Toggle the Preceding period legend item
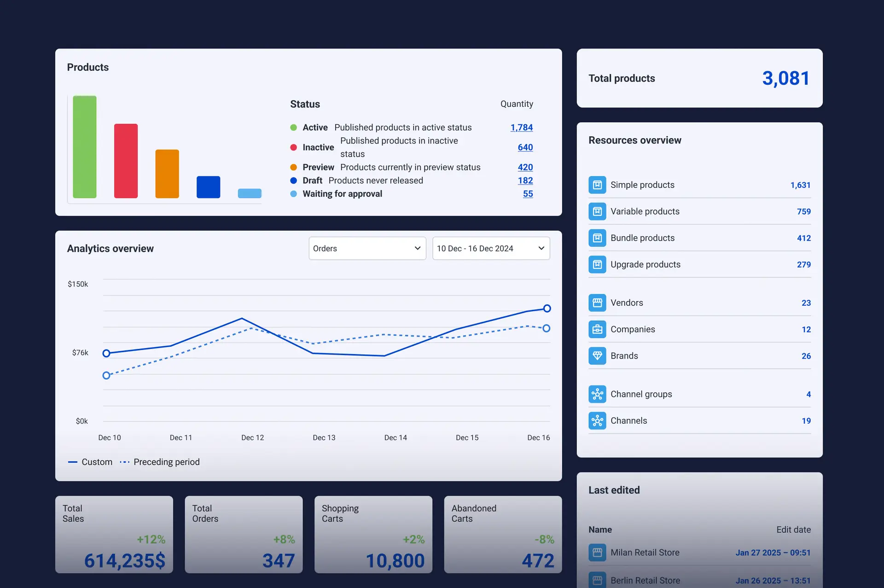 (160, 462)
